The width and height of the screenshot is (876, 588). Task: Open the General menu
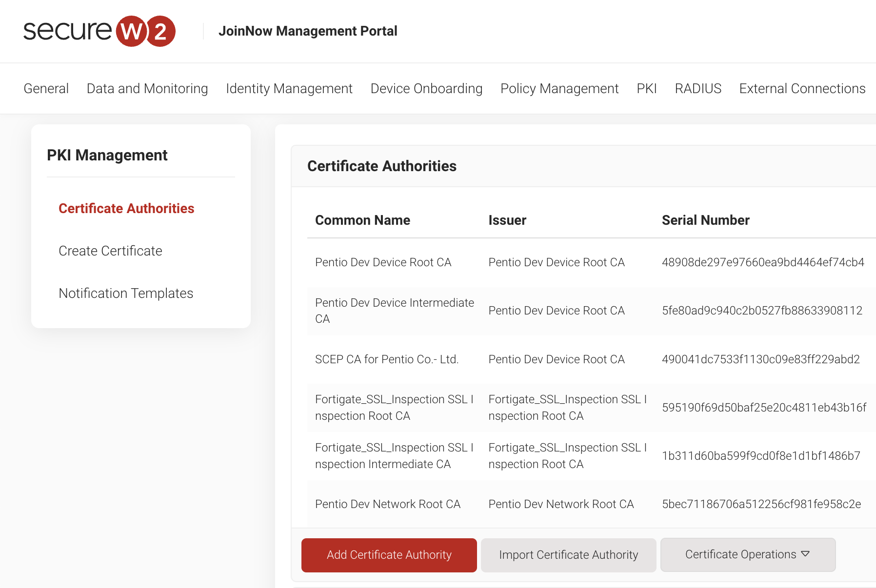coord(46,89)
